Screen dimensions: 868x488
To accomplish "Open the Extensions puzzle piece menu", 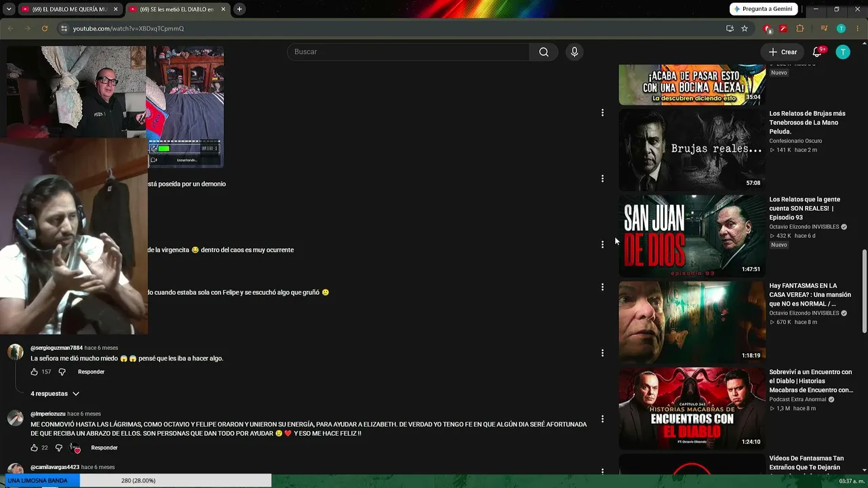I will [800, 28].
